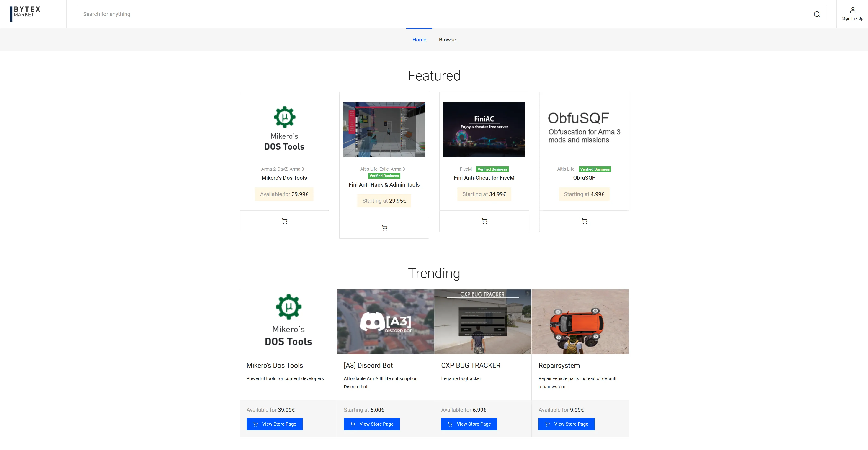The width and height of the screenshot is (868, 450).
Task: Switch to the Browse tab
Action: pyautogui.click(x=447, y=40)
